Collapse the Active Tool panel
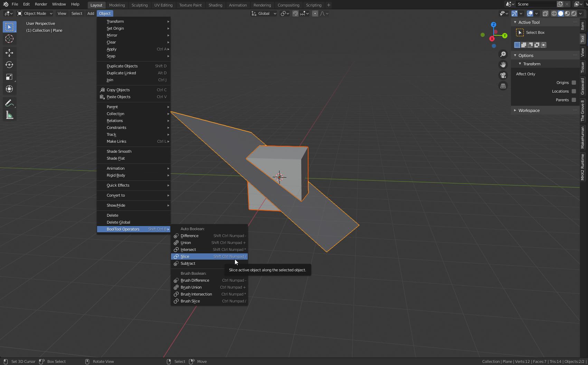This screenshot has width=588, height=365. 515,22
